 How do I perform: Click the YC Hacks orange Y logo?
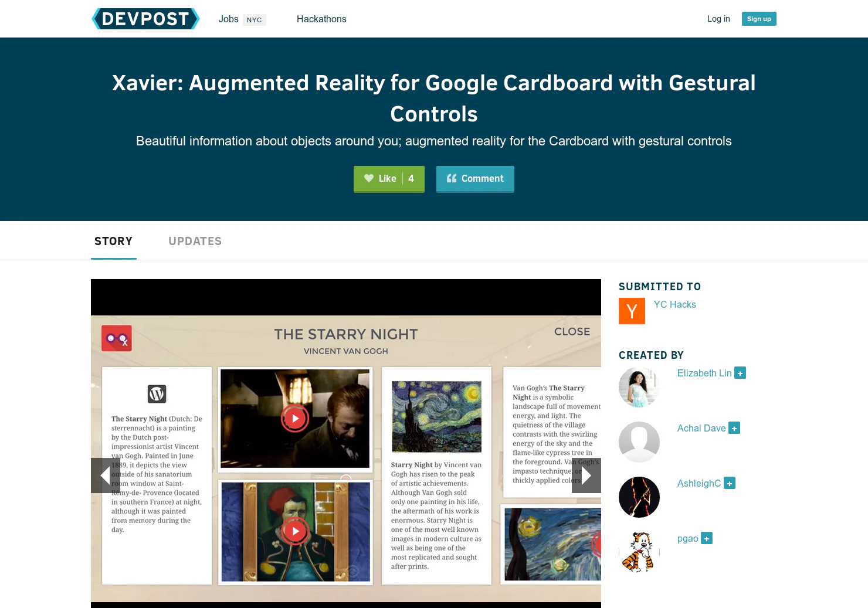pyautogui.click(x=632, y=311)
